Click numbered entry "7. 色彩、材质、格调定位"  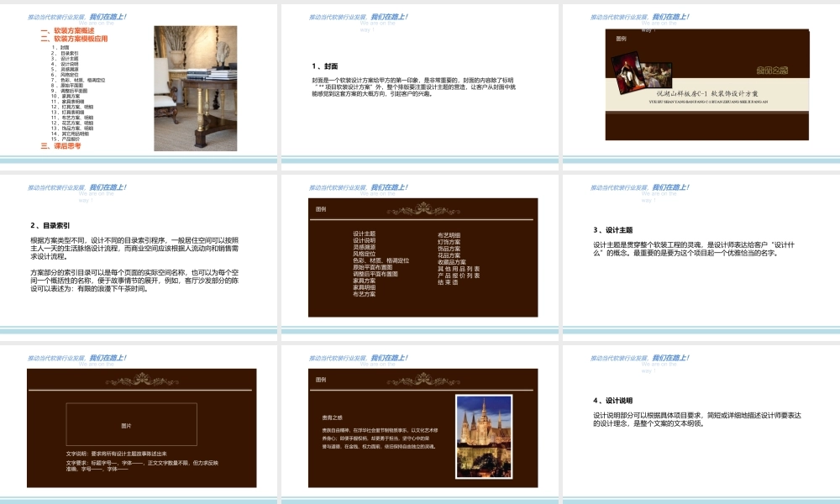coord(78,81)
